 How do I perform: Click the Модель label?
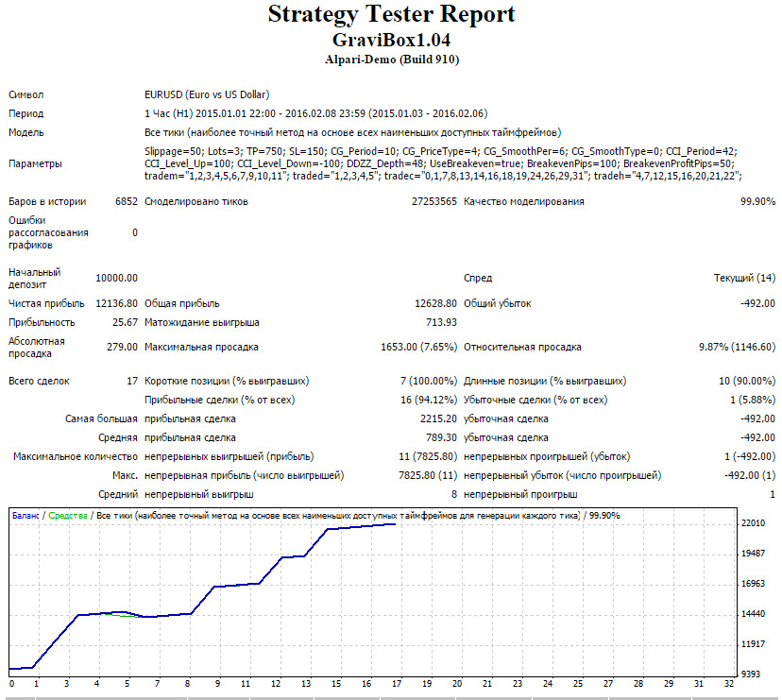[25, 132]
